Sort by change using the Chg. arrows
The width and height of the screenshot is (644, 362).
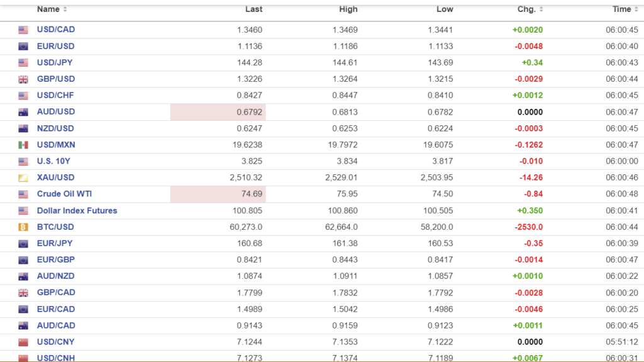coord(541,9)
